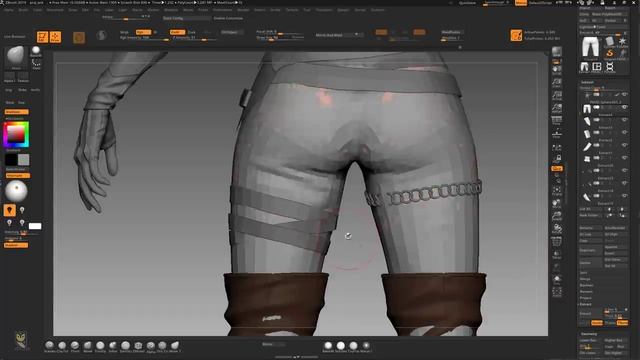Expand the Geometry section header
The height and width of the screenshot is (360, 640).
coord(589,334)
